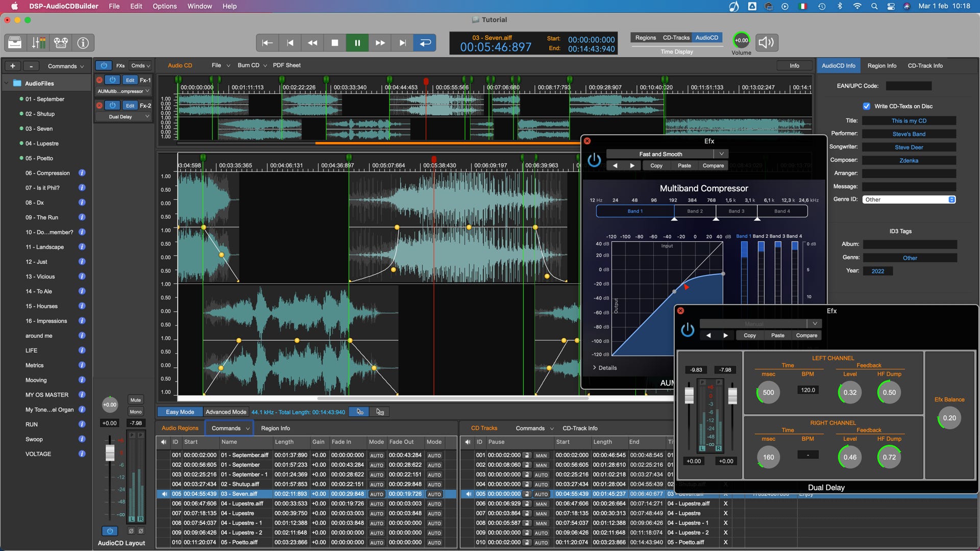Rewind playback
This screenshot has width=980, height=551.
312,43
